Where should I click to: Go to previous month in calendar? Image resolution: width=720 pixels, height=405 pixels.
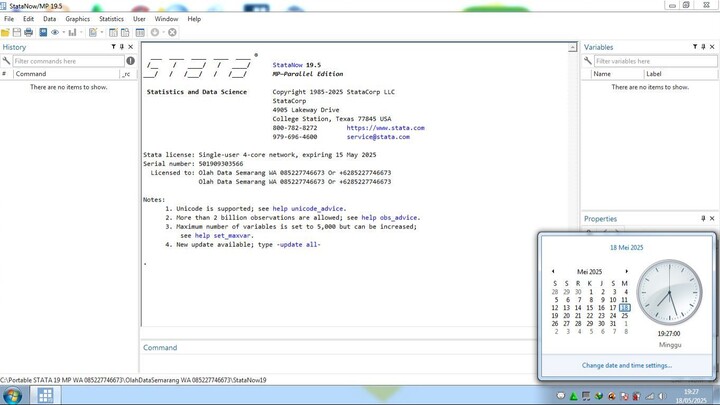tap(553, 271)
